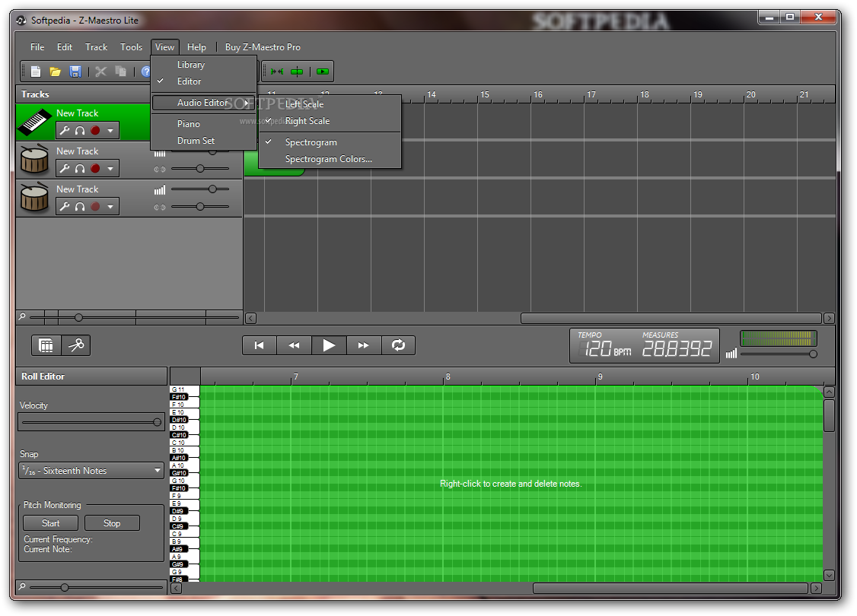
Task: Expand the piano track options arrow
Action: click(x=110, y=131)
